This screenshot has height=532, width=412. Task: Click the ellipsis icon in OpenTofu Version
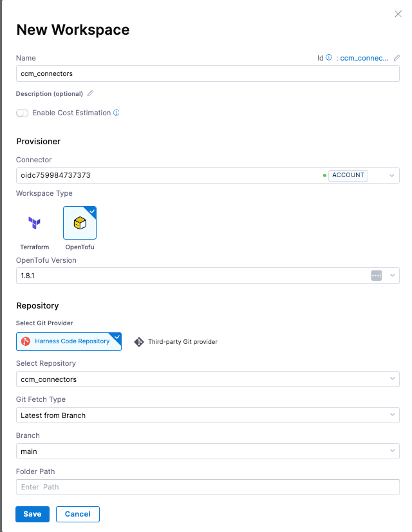tap(377, 276)
